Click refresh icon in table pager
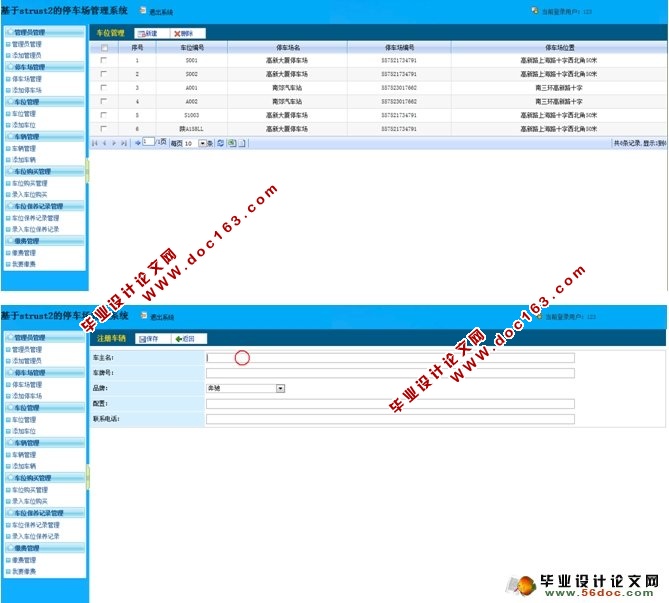This screenshot has width=669, height=603. pos(221,143)
